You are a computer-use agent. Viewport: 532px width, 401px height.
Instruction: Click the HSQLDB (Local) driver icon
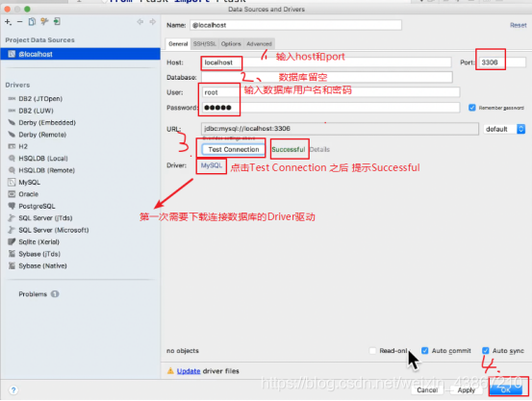point(12,159)
